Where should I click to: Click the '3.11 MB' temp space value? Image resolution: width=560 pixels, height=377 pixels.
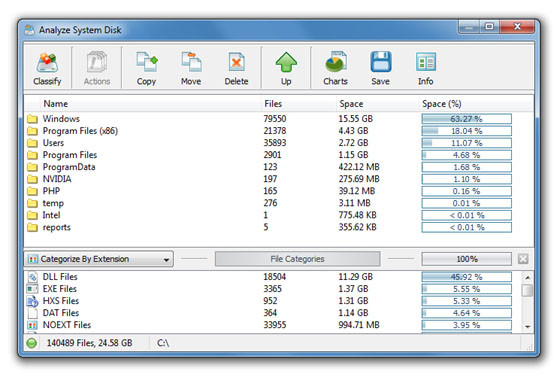click(x=354, y=203)
